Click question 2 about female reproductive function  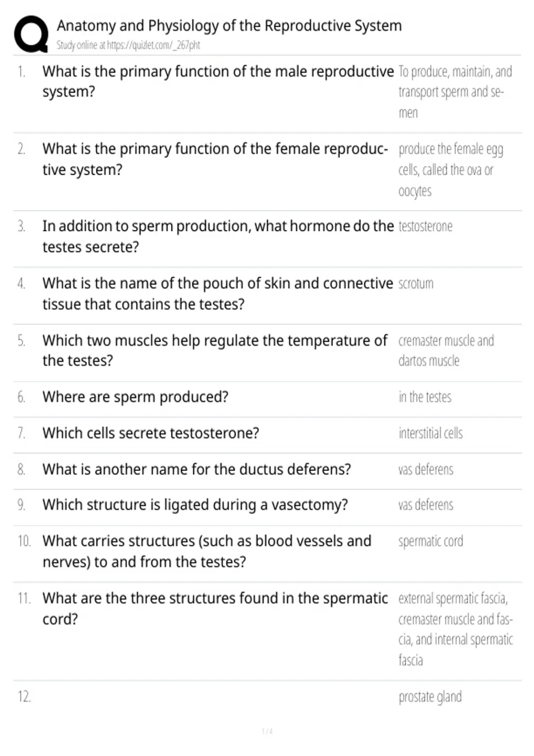(215, 159)
